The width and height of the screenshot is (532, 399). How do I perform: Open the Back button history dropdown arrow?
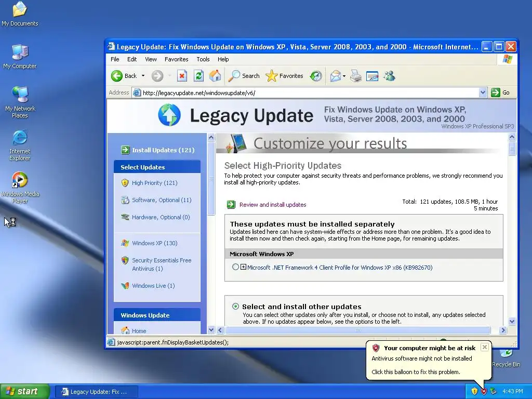pos(143,76)
